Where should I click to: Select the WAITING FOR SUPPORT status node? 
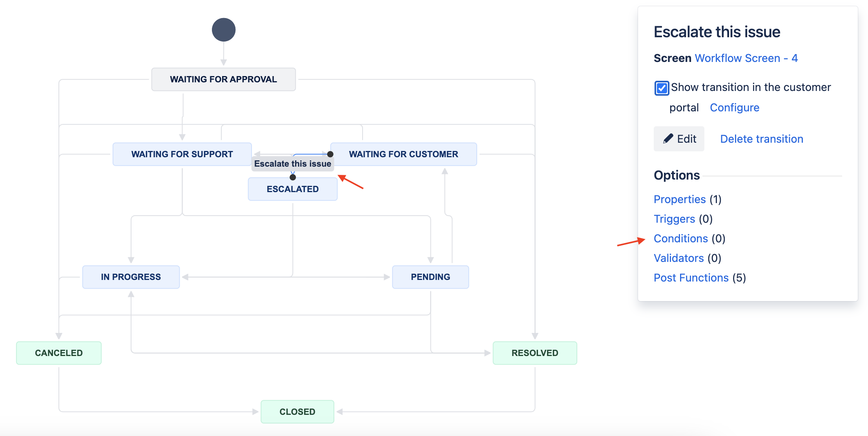(182, 154)
